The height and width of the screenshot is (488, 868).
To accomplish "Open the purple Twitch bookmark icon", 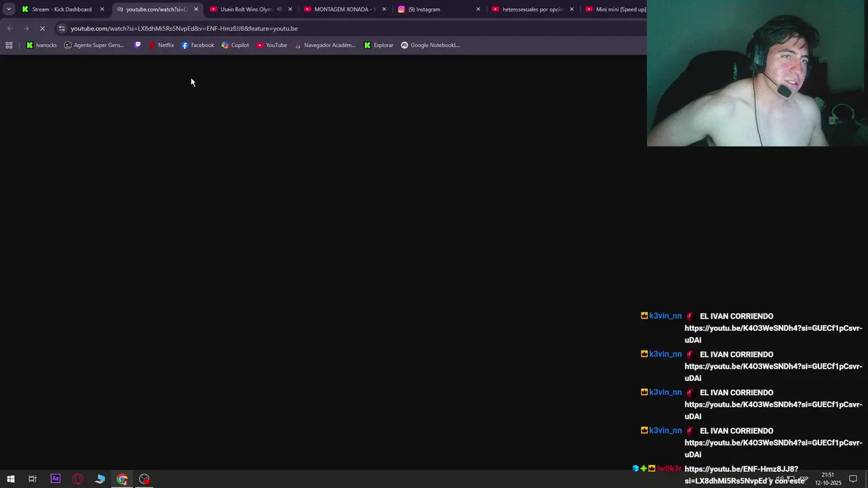I will (138, 45).
